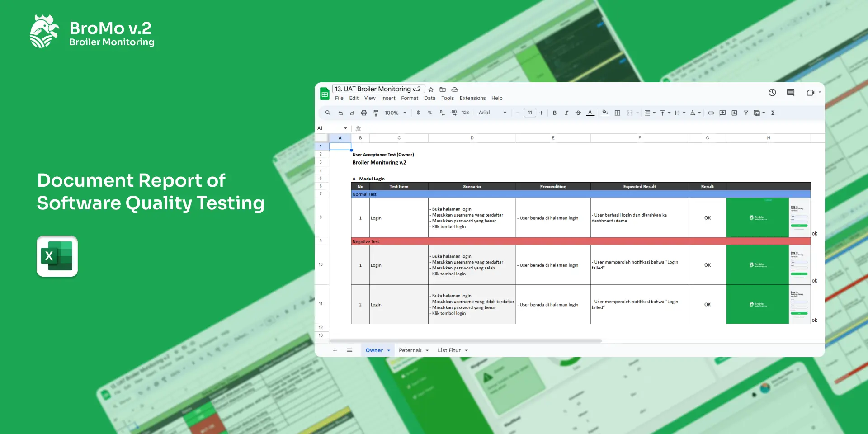The width and height of the screenshot is (868, 434).
Task: Insert a chart
Action: click(x=734, y=113)
